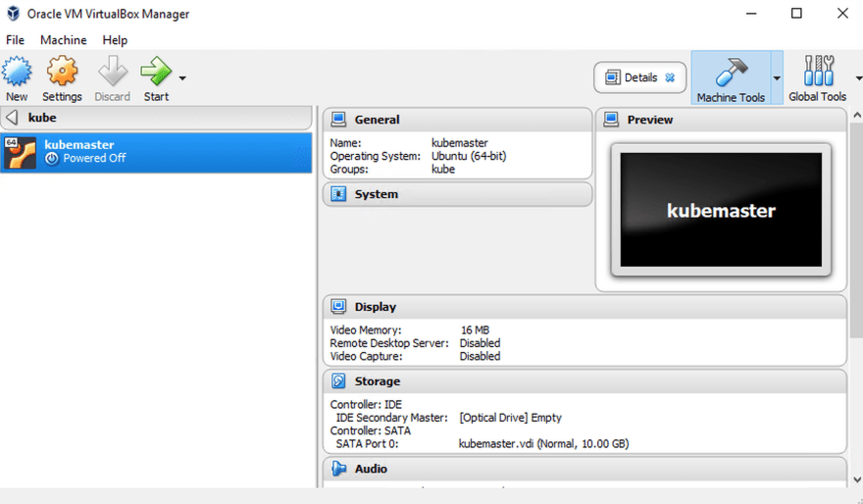This screenshot has height=504, width=863.
Task: Click the General section monitor icon
Action: click(338, 119)
